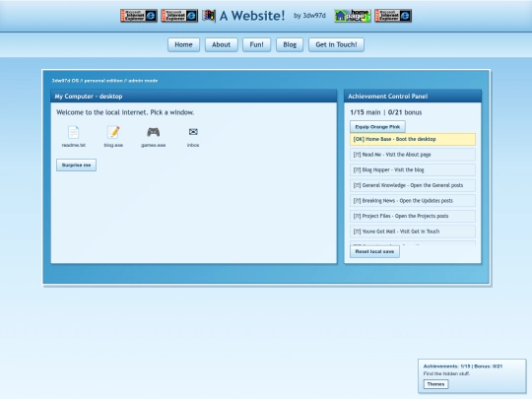
Task: Click the Internet Explorer badge beside Windows flag
Action: click(179, 16)
